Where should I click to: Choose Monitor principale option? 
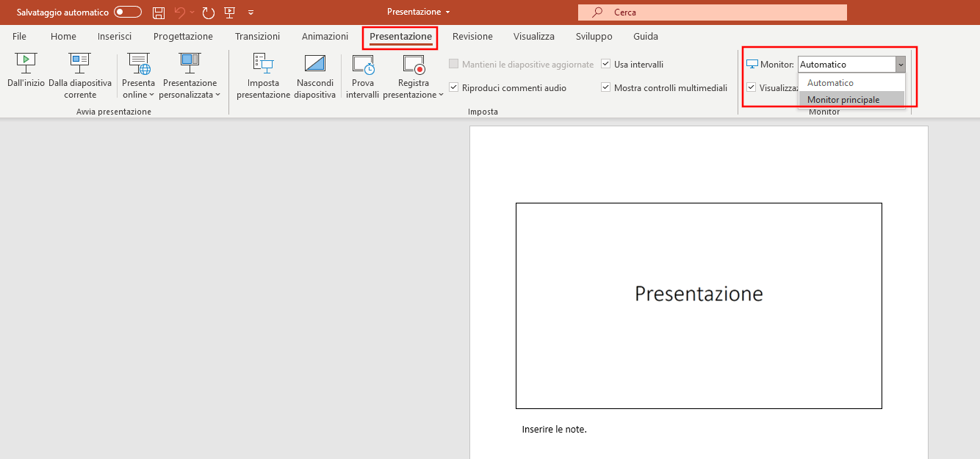851,100
